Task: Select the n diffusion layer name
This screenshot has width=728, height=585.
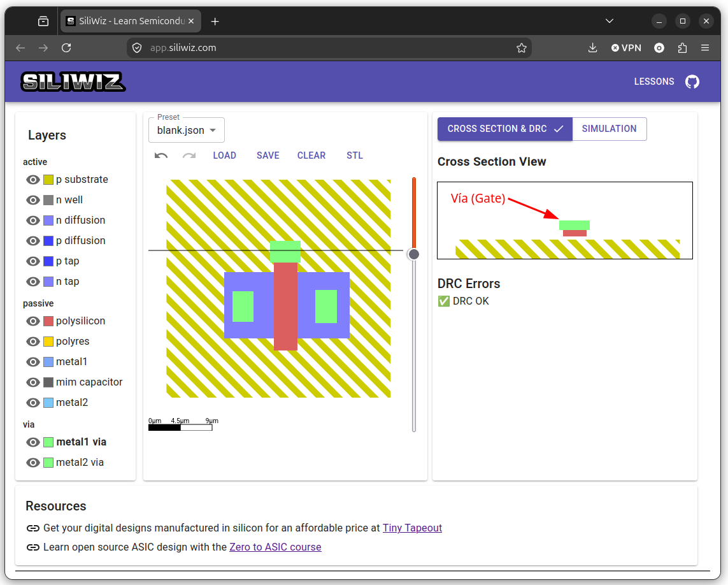Action: pyautogui.click(x=81, y=220)
